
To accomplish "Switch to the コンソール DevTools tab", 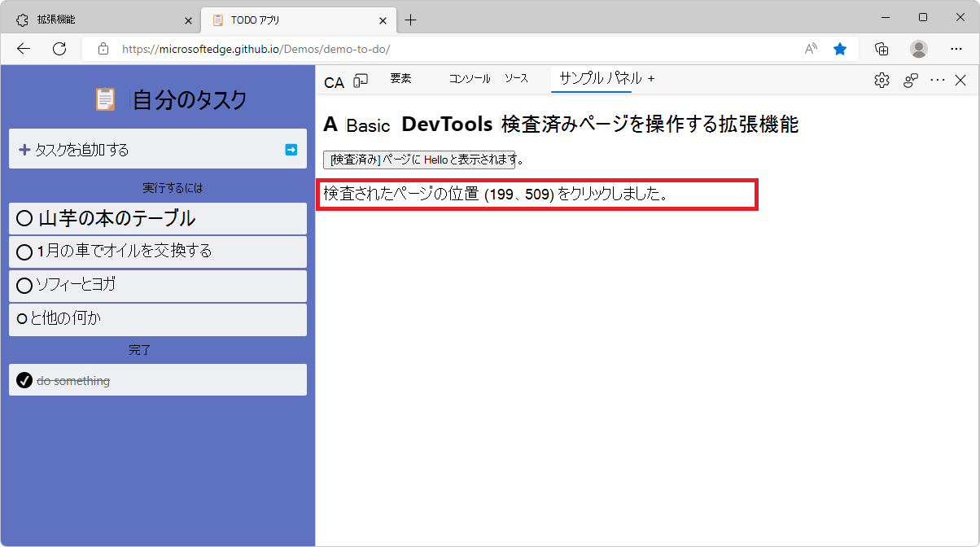I will (469, 79).
